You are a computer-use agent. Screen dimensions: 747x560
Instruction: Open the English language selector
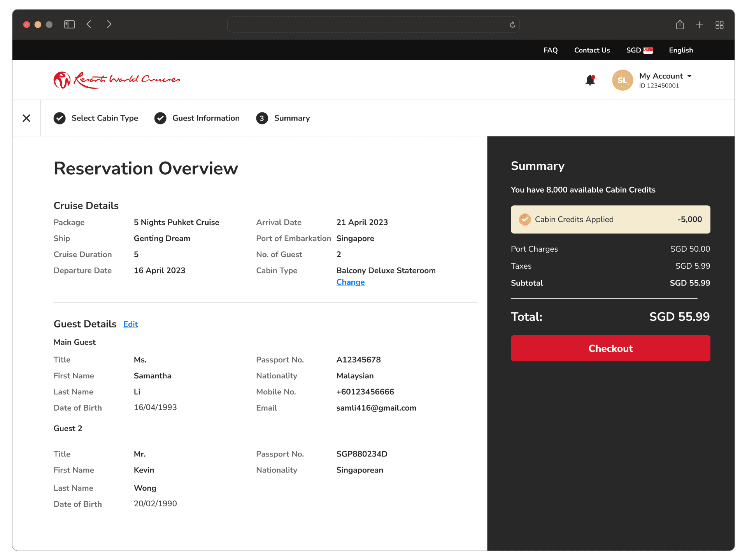pos(681,50)
